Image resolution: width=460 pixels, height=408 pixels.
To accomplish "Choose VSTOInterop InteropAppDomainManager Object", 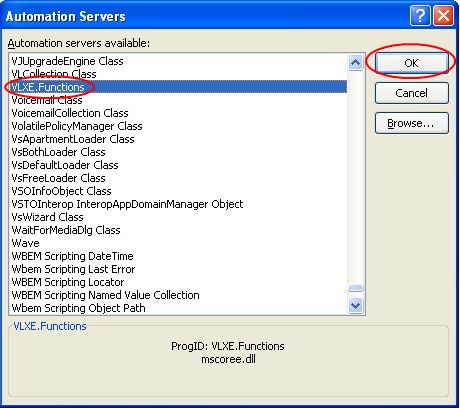I will tap(127, 204).
